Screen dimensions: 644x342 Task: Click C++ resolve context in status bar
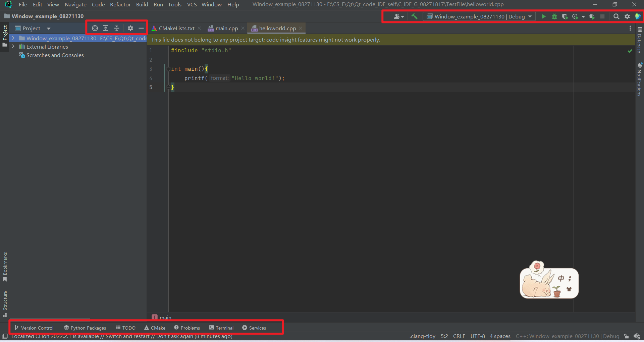(568, 336)
